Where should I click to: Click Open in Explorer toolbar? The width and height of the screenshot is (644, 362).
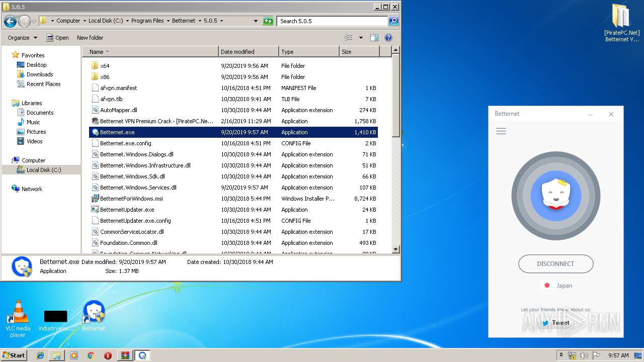point(57,38)
